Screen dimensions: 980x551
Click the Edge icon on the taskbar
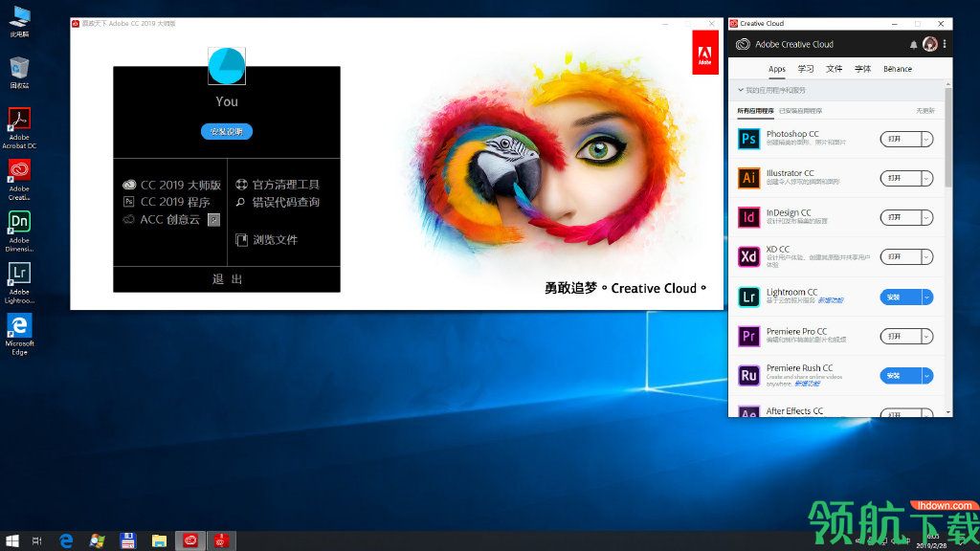coord(66,541)
